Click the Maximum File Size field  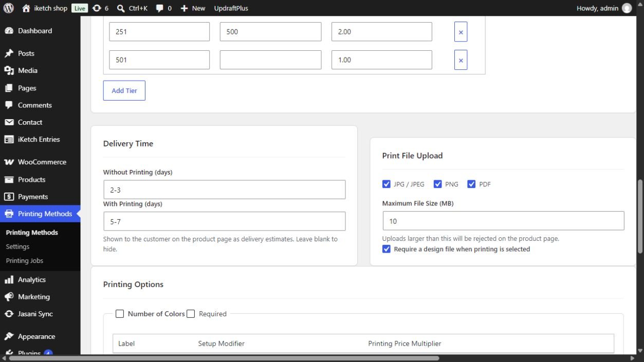pos(504,221)
